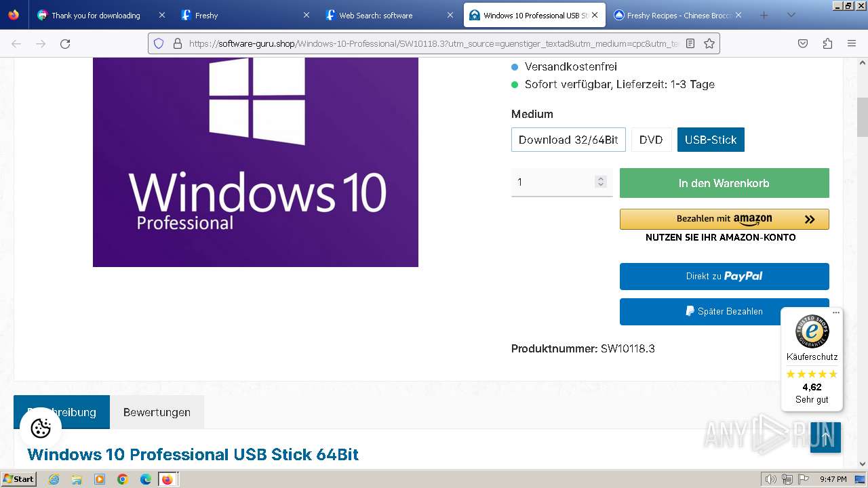Viewport: 868px width, 488px height.
Task: Select DVD medium option
Action: click(x=651, y=140)
